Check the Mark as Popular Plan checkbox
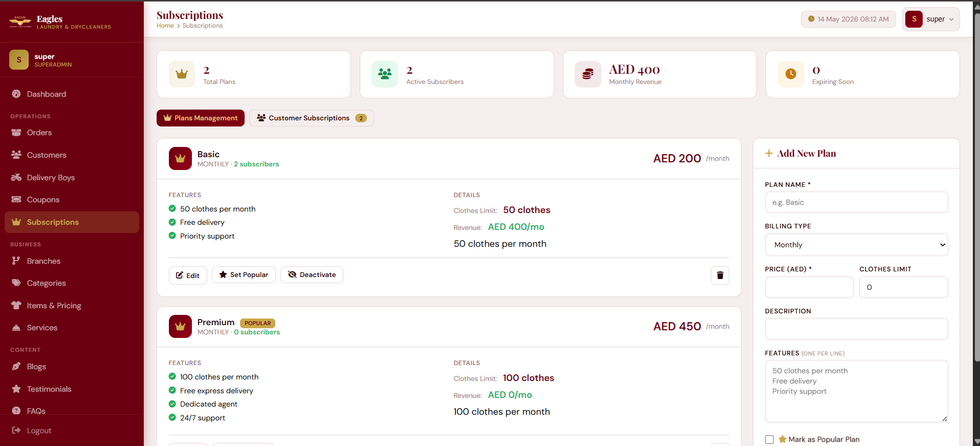 [769, 439]
